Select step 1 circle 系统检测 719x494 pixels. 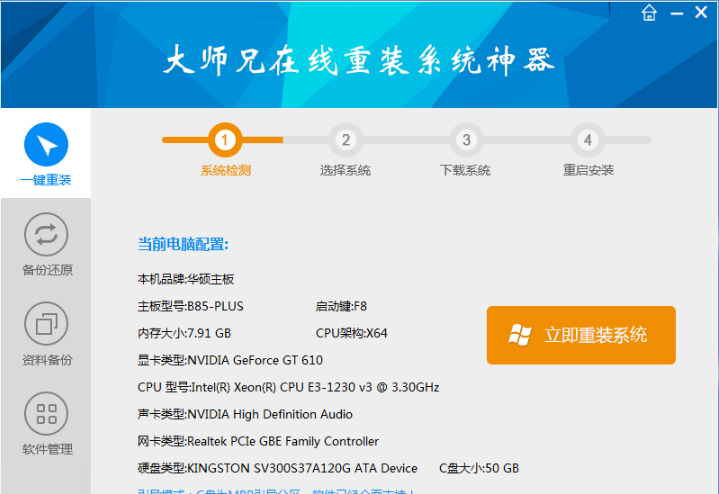click(225, 139)
